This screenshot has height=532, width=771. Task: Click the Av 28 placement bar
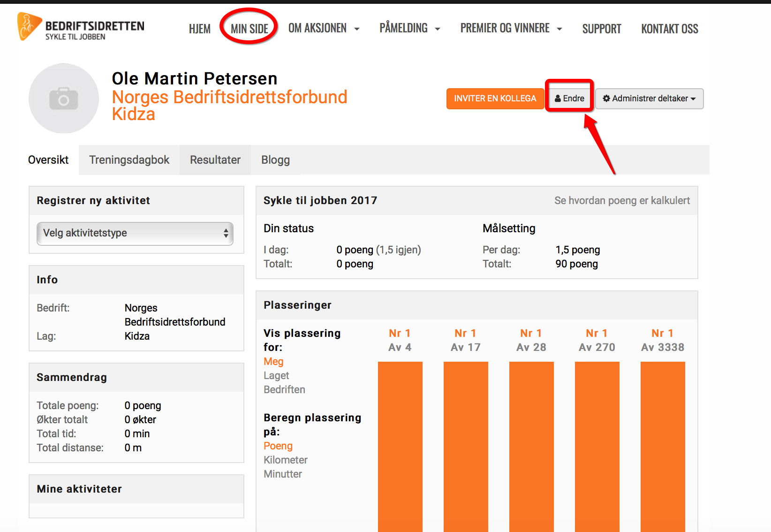531,447
